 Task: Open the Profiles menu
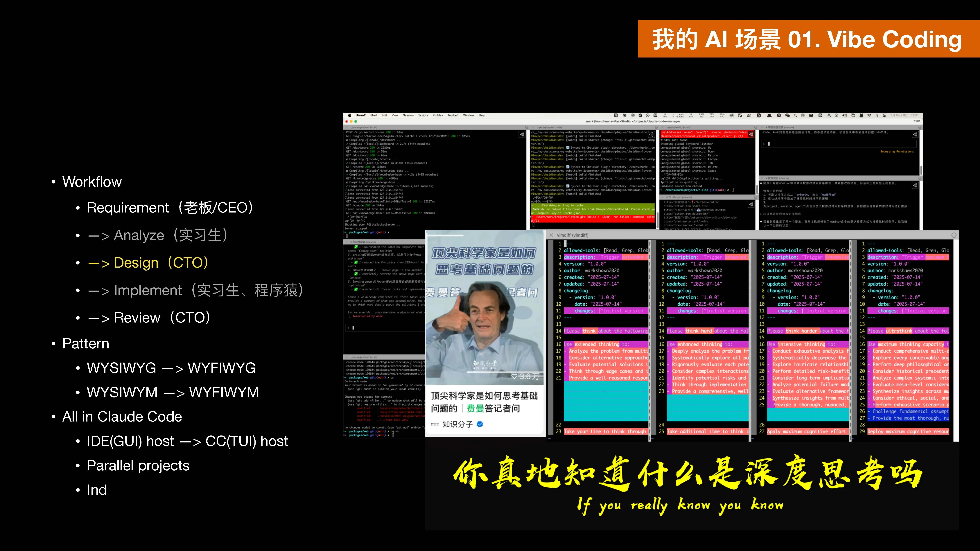tap(437, 115)
